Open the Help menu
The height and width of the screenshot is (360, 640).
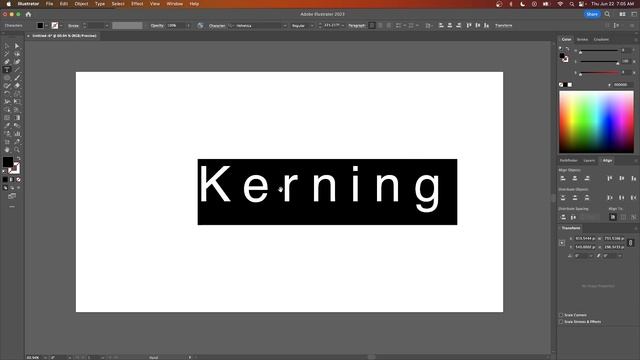tap(194, 4)
